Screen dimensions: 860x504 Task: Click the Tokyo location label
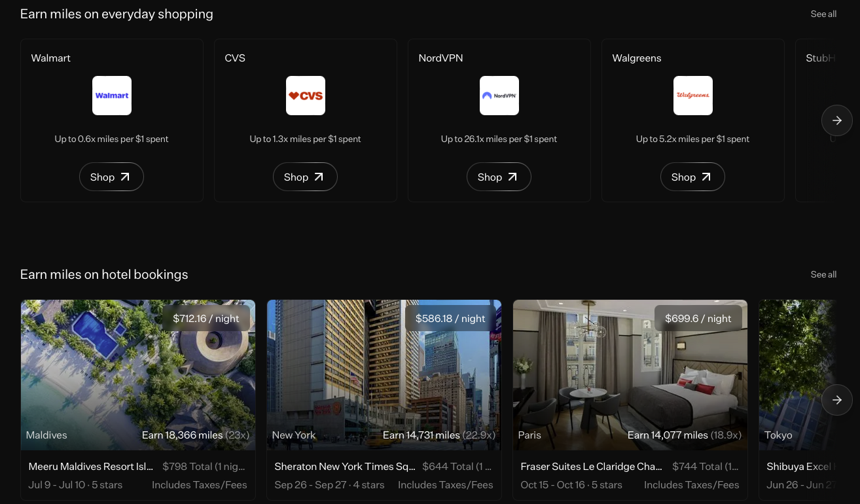(x=778, y=435)
